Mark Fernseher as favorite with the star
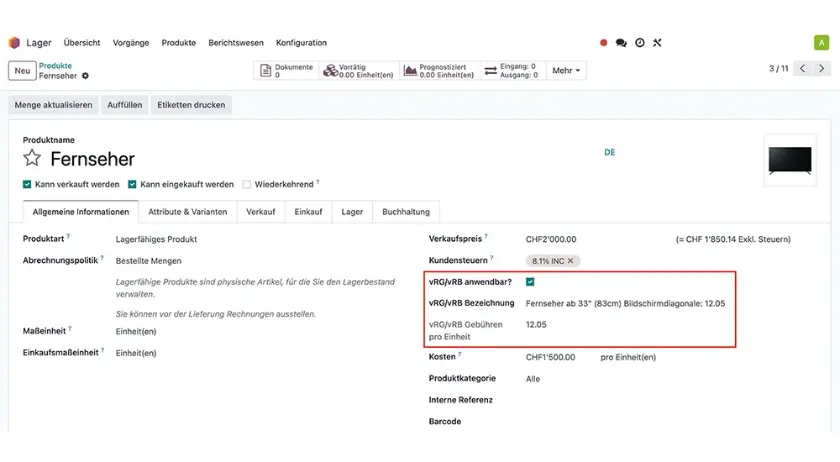The height and width of the screenshot is (462, 840). [32, 159]
